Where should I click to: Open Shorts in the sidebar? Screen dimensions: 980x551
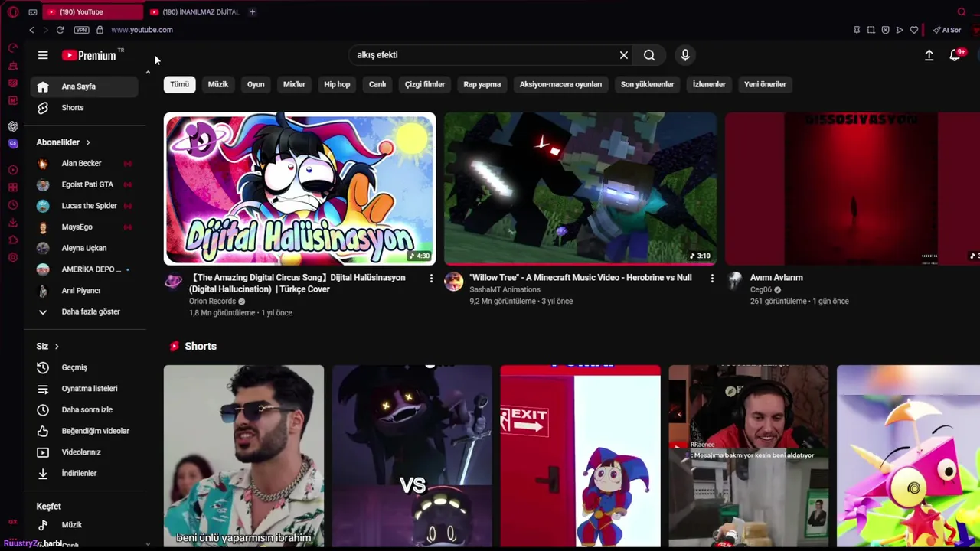84,108
